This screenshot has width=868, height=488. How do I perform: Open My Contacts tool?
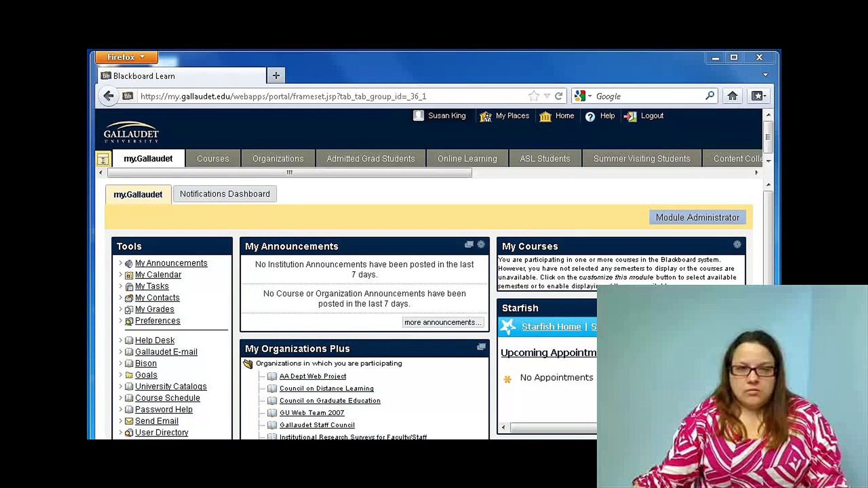pyautogui.click(x=157, y=298)
